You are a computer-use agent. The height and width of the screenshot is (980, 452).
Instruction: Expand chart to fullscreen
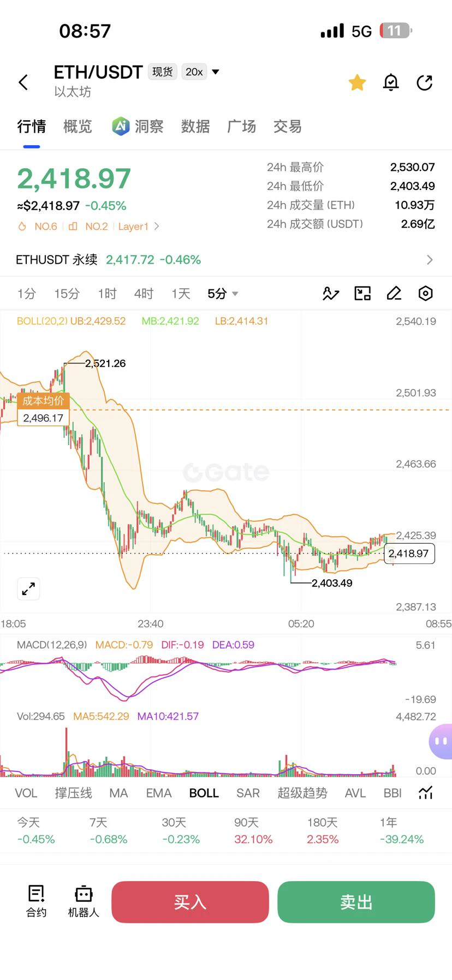point(28,589)
